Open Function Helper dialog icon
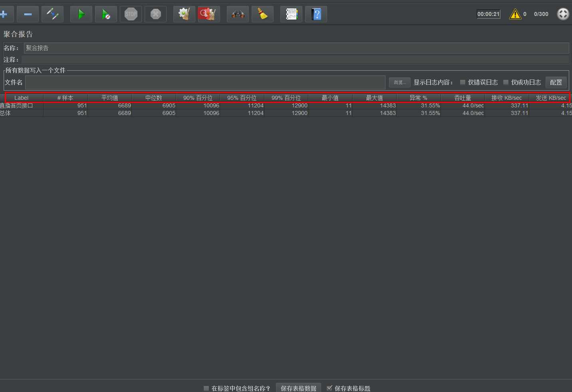 tap(292, 14)
